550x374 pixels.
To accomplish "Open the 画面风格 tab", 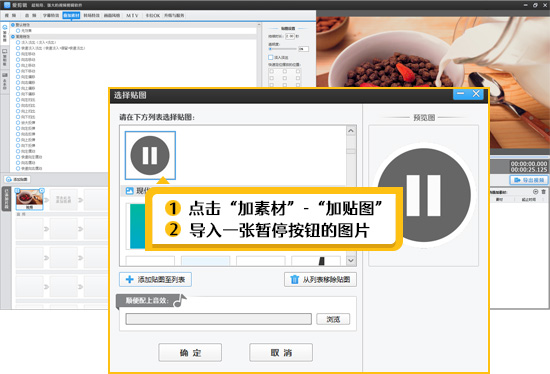I will coord(112,15).
